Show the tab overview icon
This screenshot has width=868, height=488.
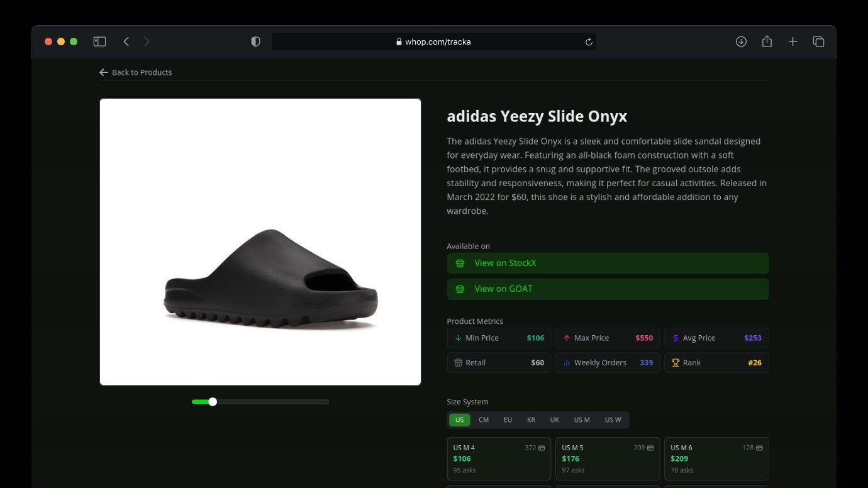(x=818, y=42)
